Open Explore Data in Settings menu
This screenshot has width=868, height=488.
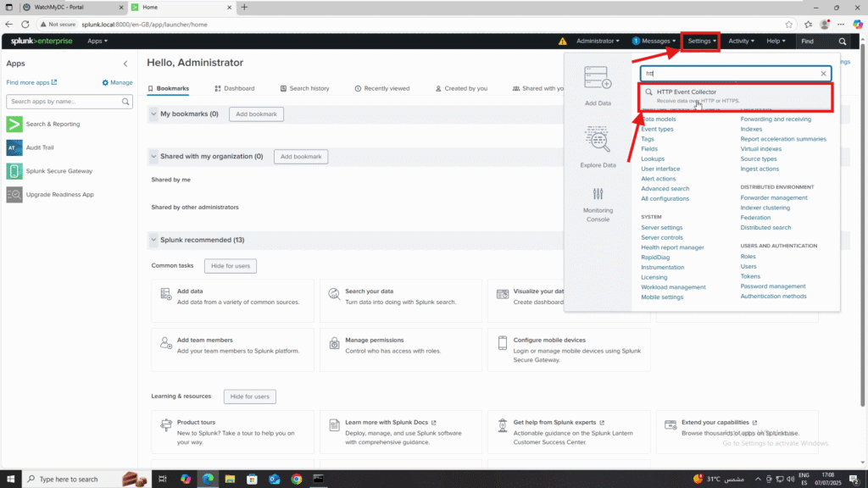598,147
